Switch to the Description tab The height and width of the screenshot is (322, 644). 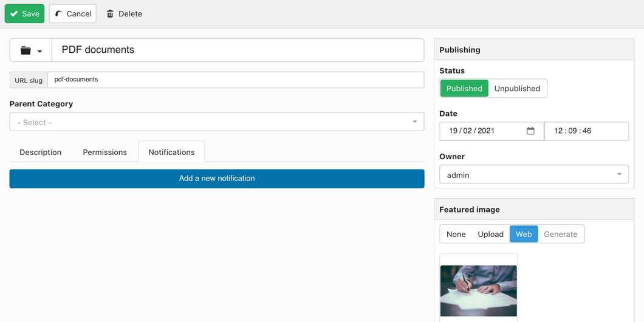pos(40,152)
